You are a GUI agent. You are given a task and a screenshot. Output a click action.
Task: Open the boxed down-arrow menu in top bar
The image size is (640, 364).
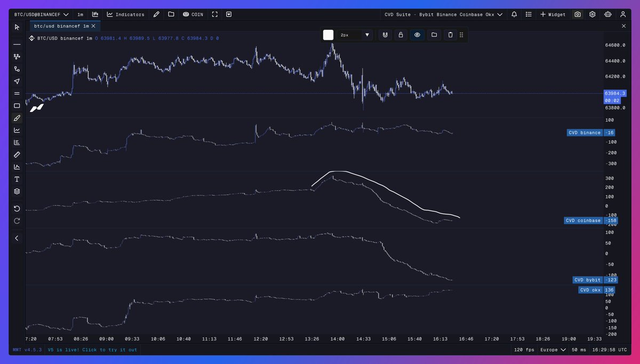(x=229, y=14)
